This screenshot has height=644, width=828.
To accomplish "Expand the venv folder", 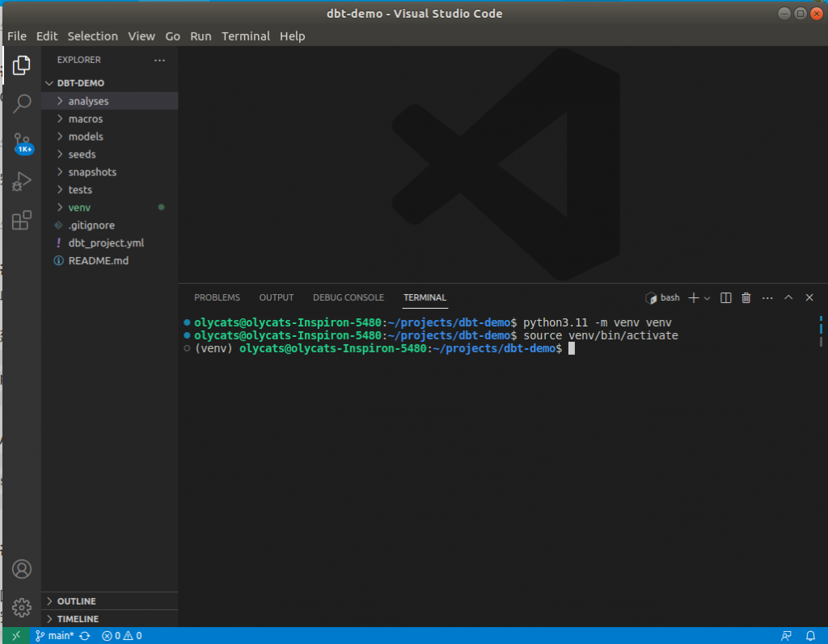I will pos(109,208).
